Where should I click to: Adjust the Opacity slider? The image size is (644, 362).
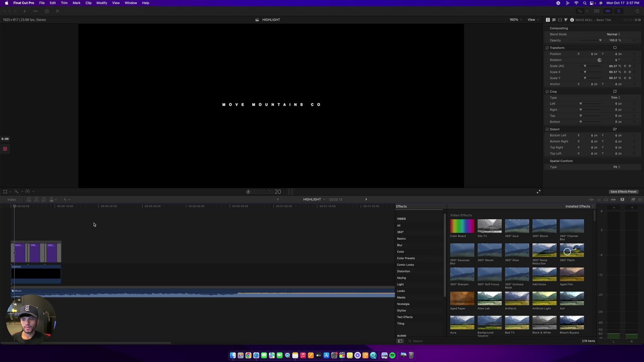pos(590,40)
